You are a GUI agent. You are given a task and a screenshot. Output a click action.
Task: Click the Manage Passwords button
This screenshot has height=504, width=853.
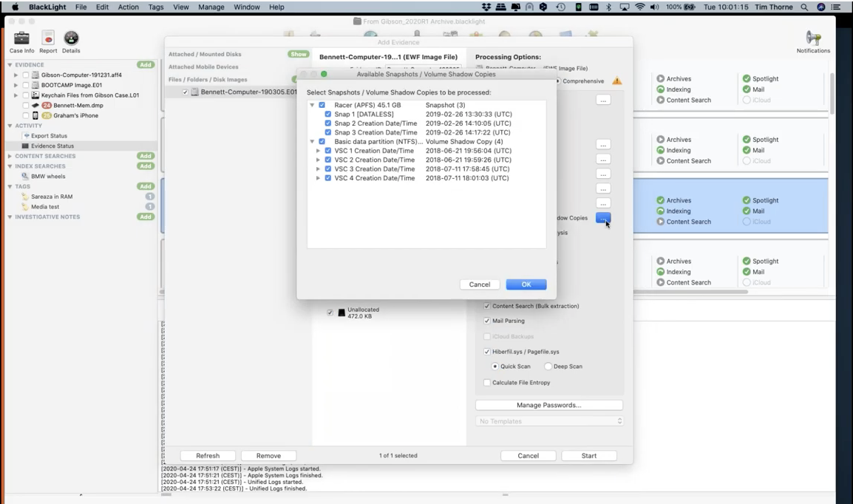point(549,405)
